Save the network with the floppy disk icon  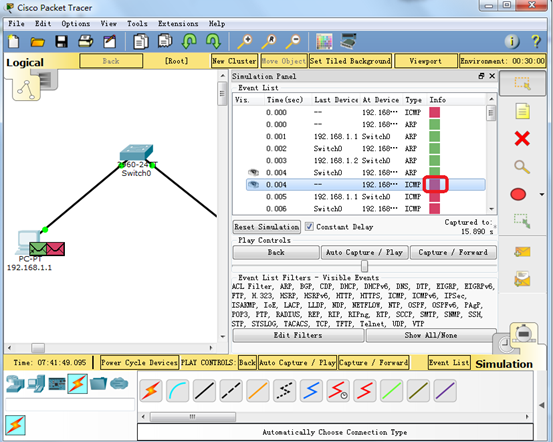pos(61,42)
